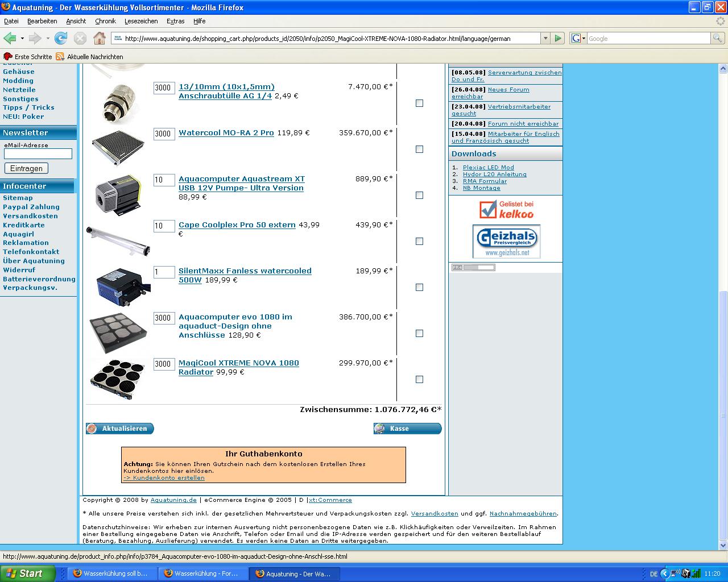The height and width of the screenshot is (582, 728).
Task: Click the Kasse checkout button
Action: tap(407, 429)
